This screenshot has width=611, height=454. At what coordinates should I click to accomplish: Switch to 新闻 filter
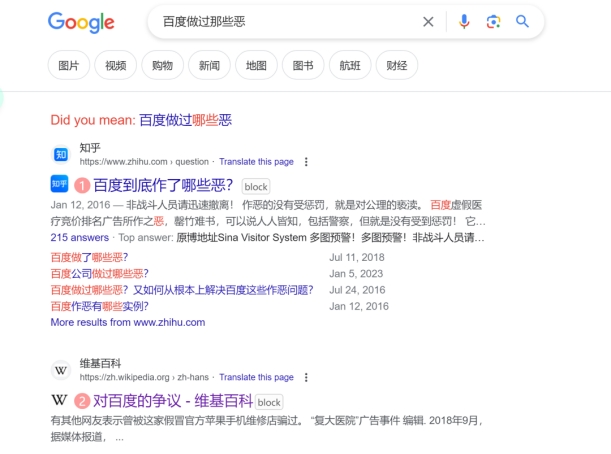(209, 65)
